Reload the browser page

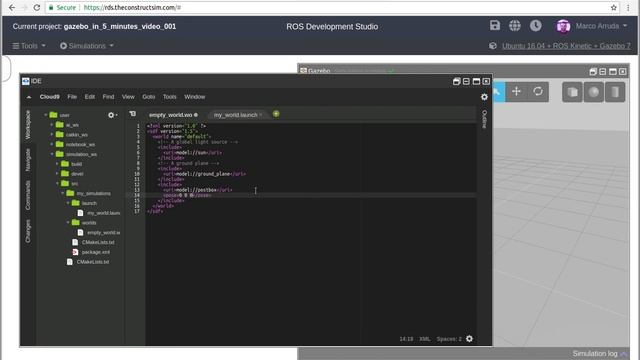tap(37, 7)
